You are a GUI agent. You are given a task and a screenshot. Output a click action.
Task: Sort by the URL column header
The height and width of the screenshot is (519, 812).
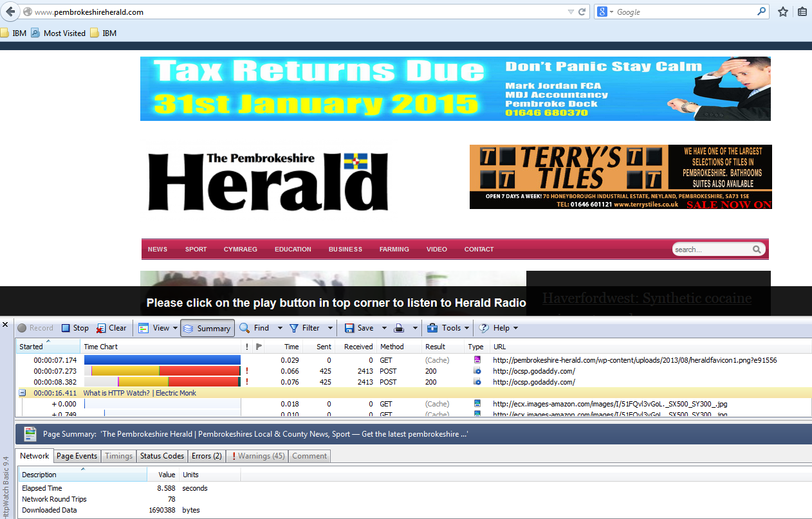pos(651,347)
